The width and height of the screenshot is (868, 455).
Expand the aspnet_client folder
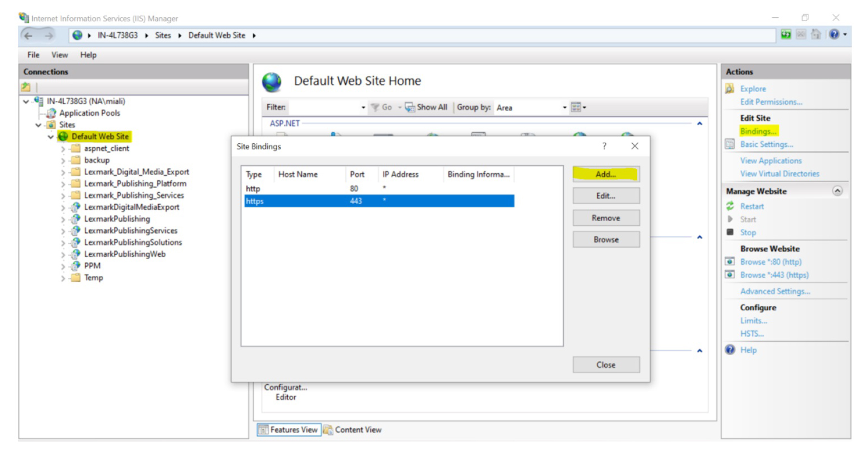click(63, 149)
